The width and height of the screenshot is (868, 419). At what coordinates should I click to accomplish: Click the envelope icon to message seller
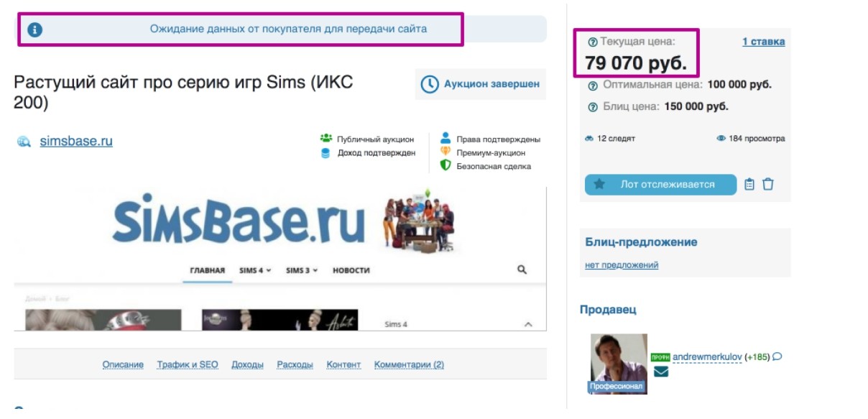tap(661, 372)
